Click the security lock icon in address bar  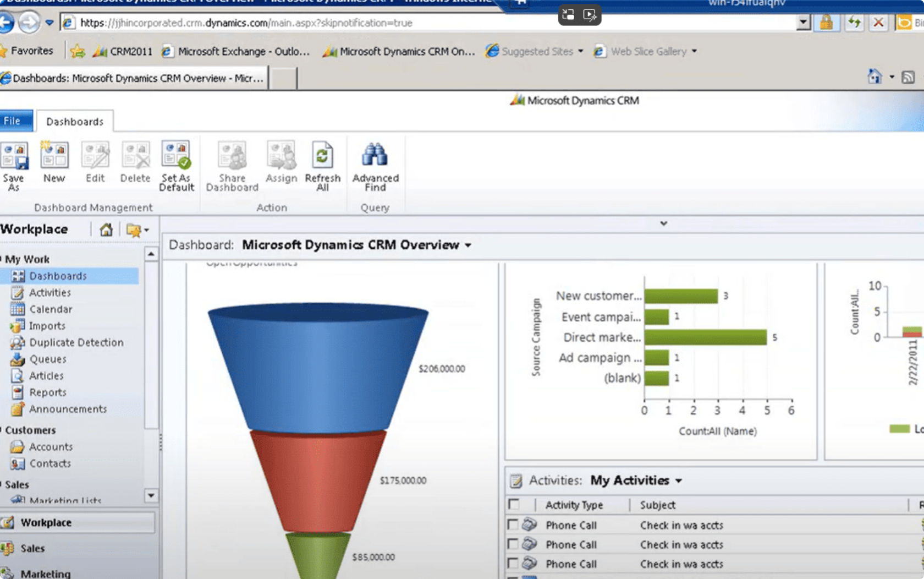826,23
